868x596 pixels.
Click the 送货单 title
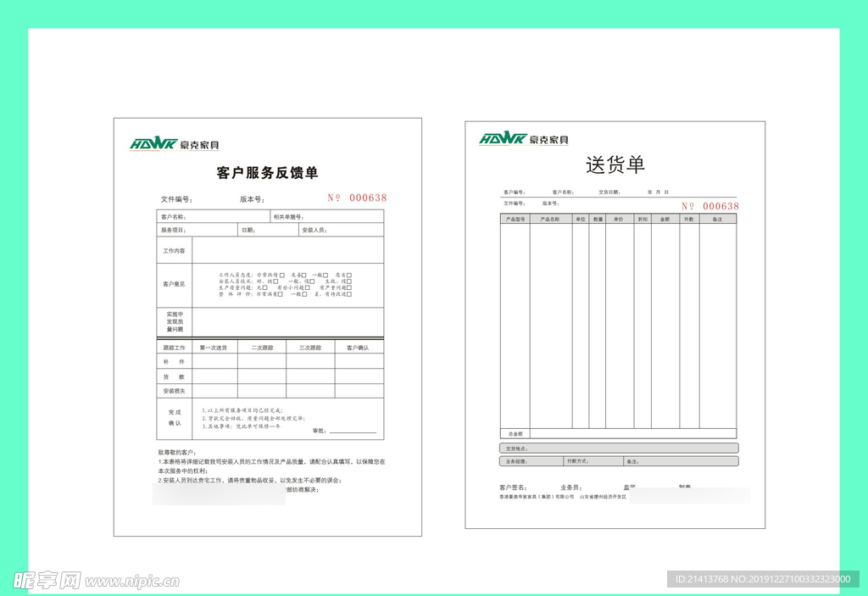(x=615, y=164)
